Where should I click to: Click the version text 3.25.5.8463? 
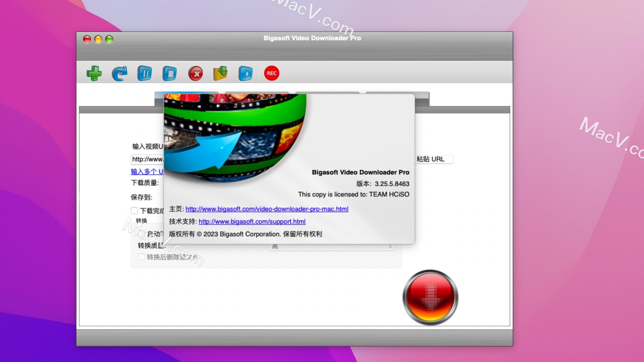pos(392,184)
